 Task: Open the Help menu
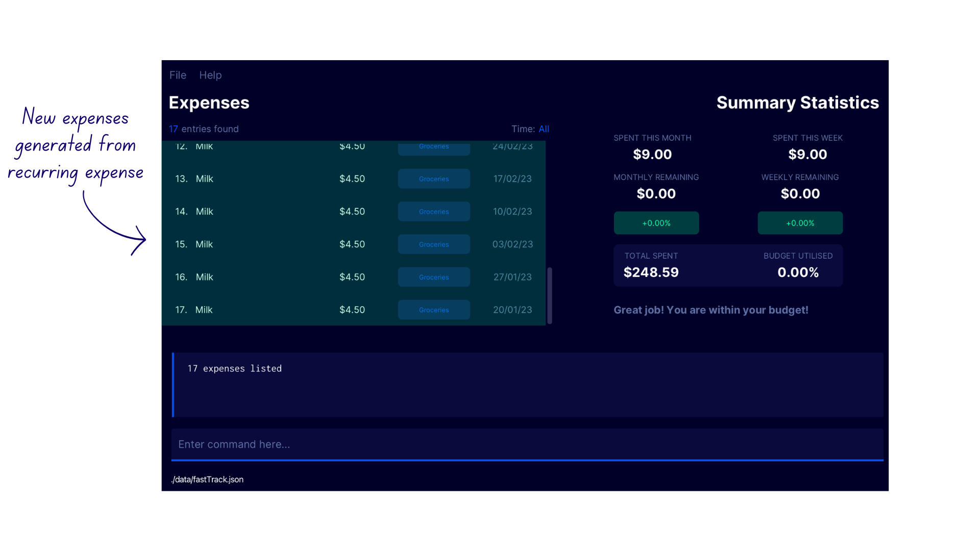[x=210, y=75]
